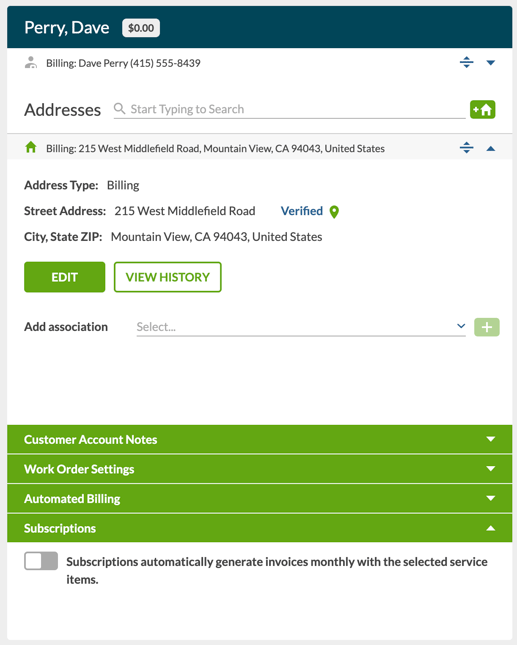
Task: Click the search magnifier icon in Addresses
Action: 119,109
